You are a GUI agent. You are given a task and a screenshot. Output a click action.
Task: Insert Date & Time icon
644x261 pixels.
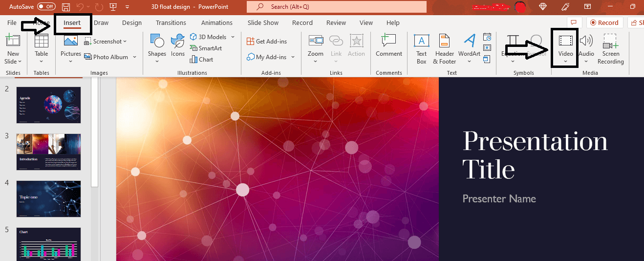[487, 37]
